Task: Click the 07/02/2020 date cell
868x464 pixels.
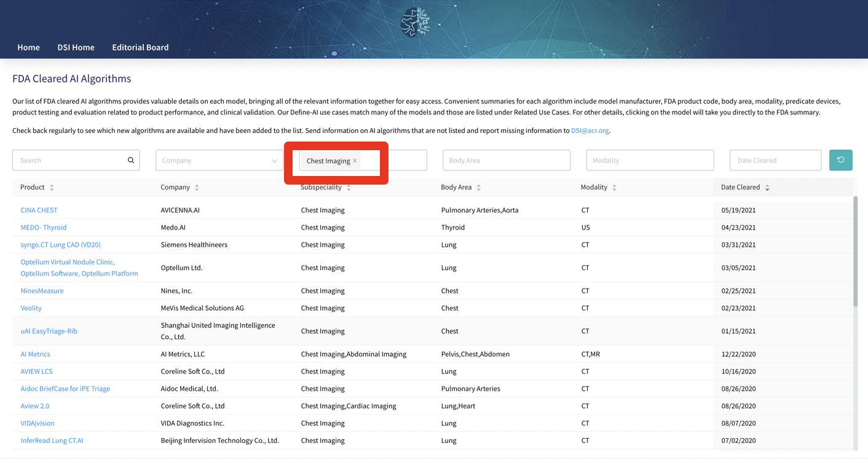Action: point(738,440)
